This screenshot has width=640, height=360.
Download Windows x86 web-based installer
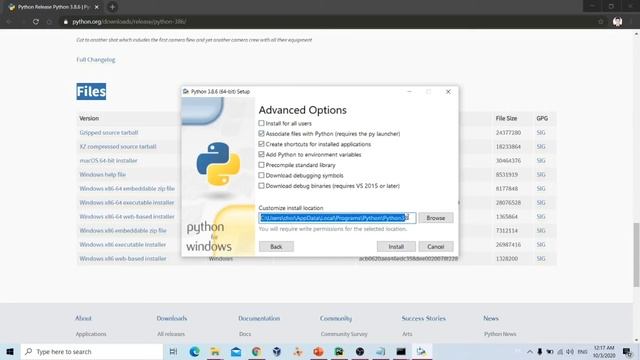tap(122, 258)
